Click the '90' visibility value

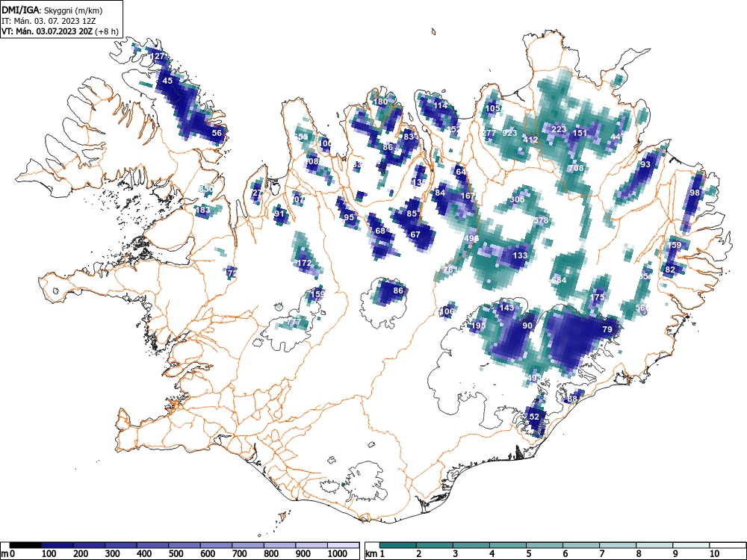coord(527,326)
